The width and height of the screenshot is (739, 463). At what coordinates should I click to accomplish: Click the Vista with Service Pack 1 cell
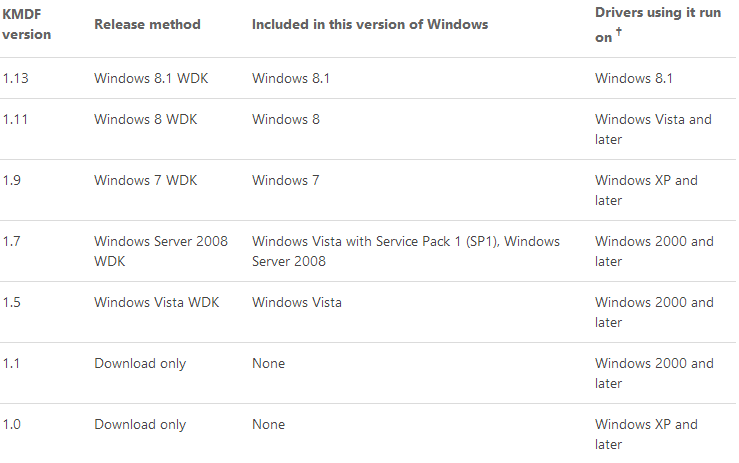(406, 251)
